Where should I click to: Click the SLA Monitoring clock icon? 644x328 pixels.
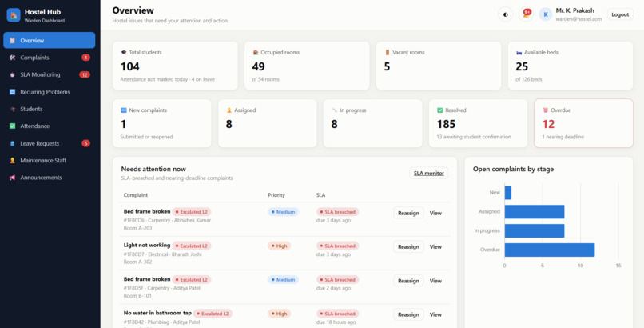pyautogui.click(x=12, y=75)
